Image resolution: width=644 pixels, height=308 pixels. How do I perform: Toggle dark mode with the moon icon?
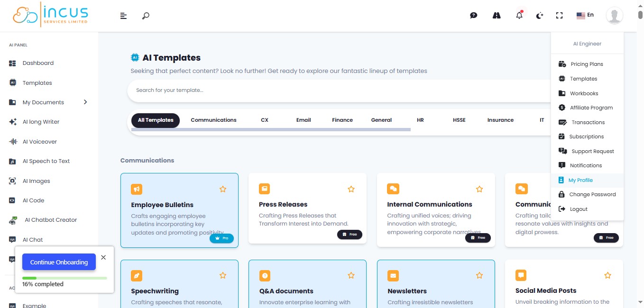(x=539, y=16)
